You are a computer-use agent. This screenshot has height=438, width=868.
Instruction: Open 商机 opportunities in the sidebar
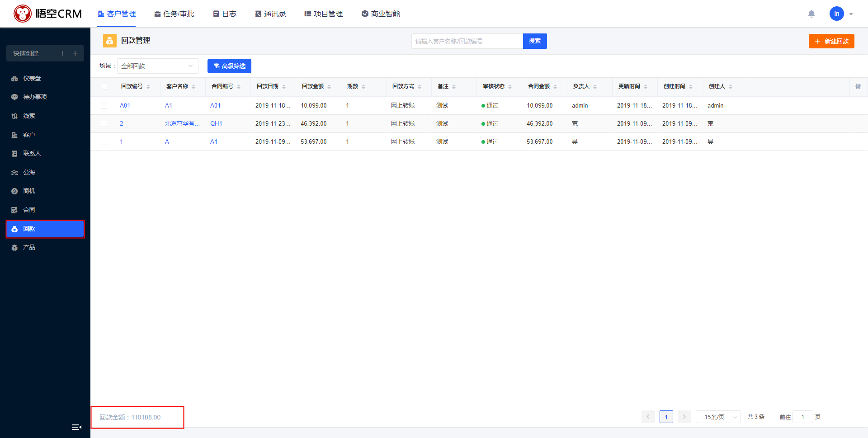click(29, 191)
